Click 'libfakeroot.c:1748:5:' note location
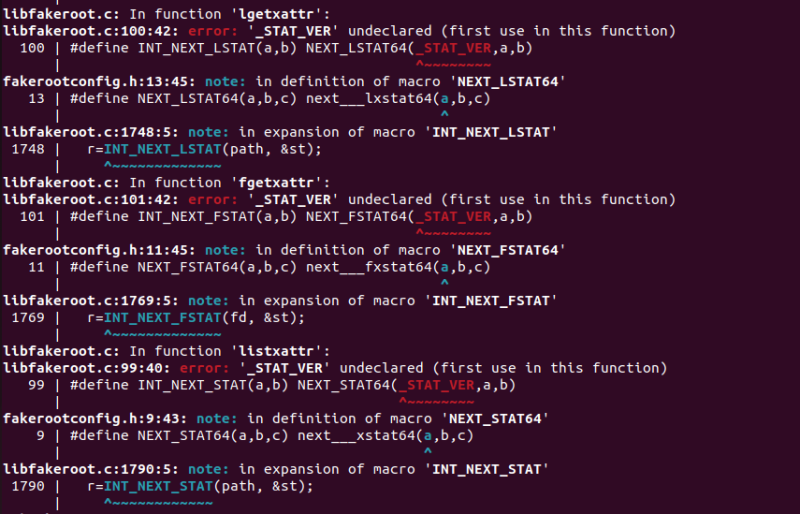The height and width of the screenshot is (514, 800). pyautogui.click(x=91, y=132)
